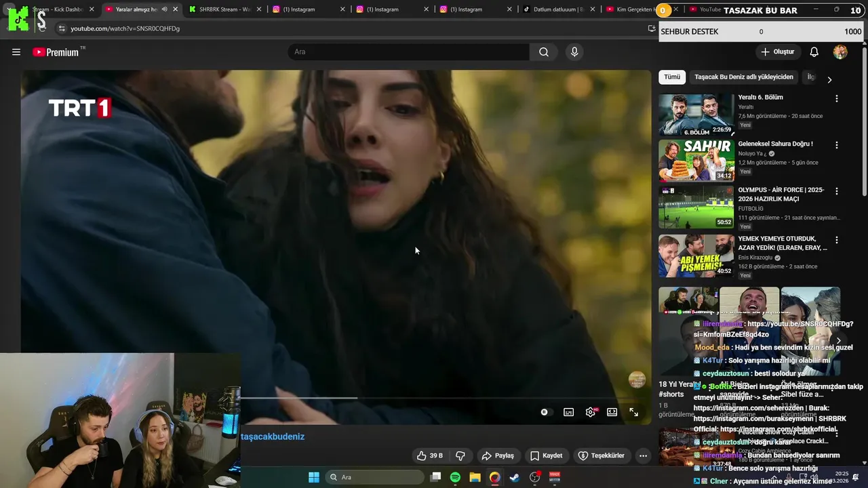Focus the YouTube Ara search field
Viewport: 868px width, 488px height.
coord(409,52)
